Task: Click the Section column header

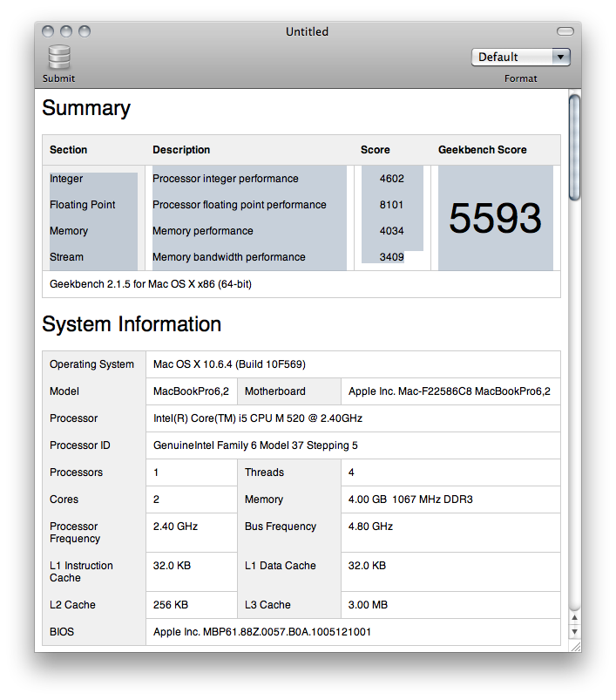Action: pos(68,150)
